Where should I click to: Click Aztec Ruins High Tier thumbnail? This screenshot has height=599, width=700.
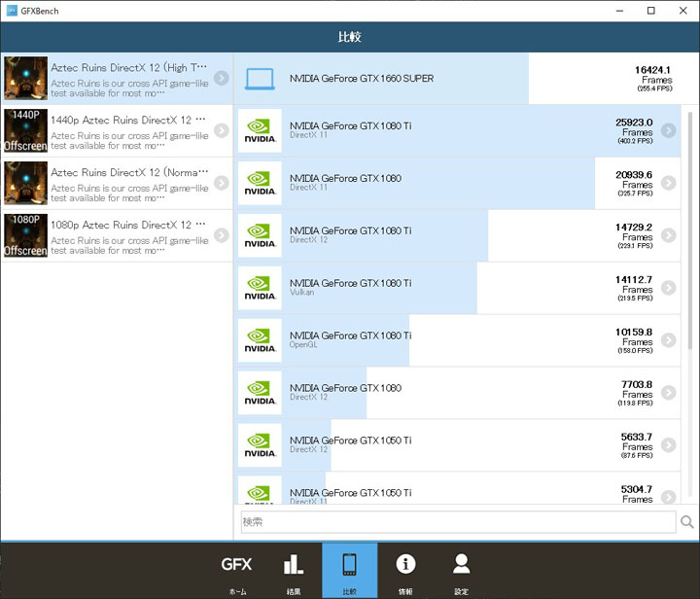pos(26,78)
